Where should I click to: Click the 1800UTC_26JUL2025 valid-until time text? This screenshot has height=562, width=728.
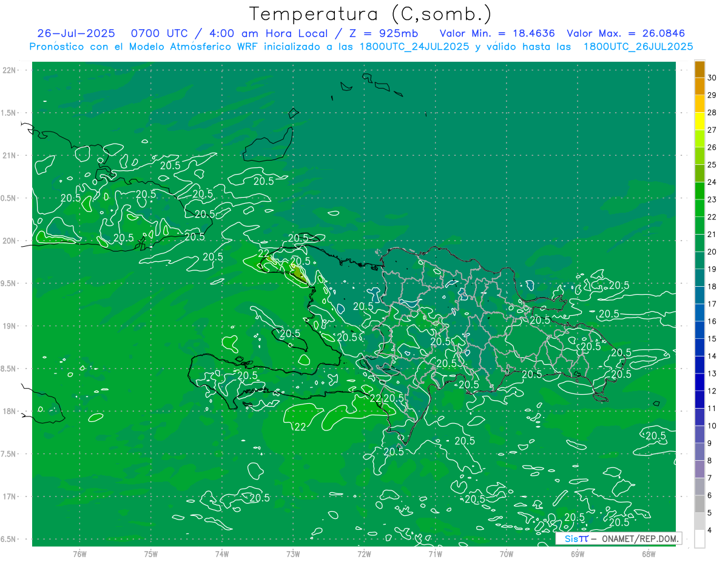[638, 47]
